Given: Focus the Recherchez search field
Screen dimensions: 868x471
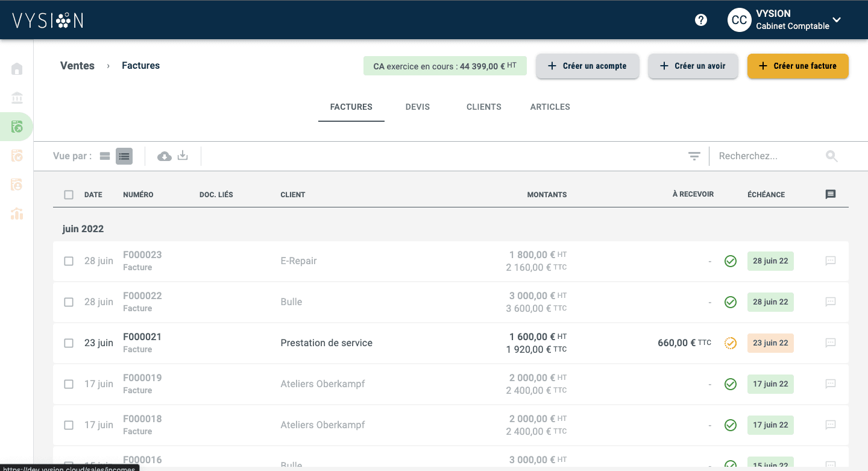Looking at the screenshot, I should [x=769, y=156].
